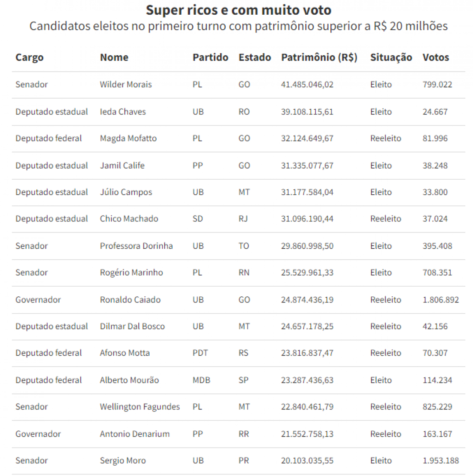Select the Professora Dorinha name cell

pos(136,246)
